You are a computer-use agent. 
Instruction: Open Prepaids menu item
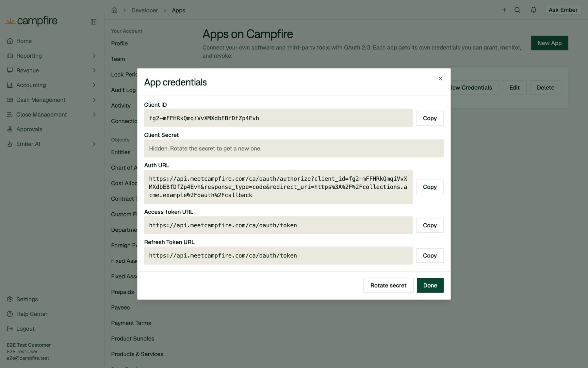coord(122,292)
